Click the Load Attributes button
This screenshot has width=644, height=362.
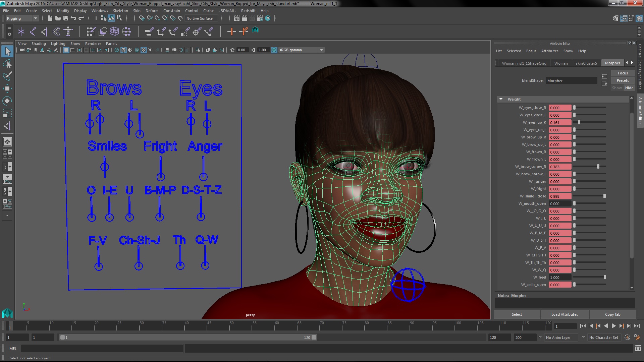[x=564, y=314]
